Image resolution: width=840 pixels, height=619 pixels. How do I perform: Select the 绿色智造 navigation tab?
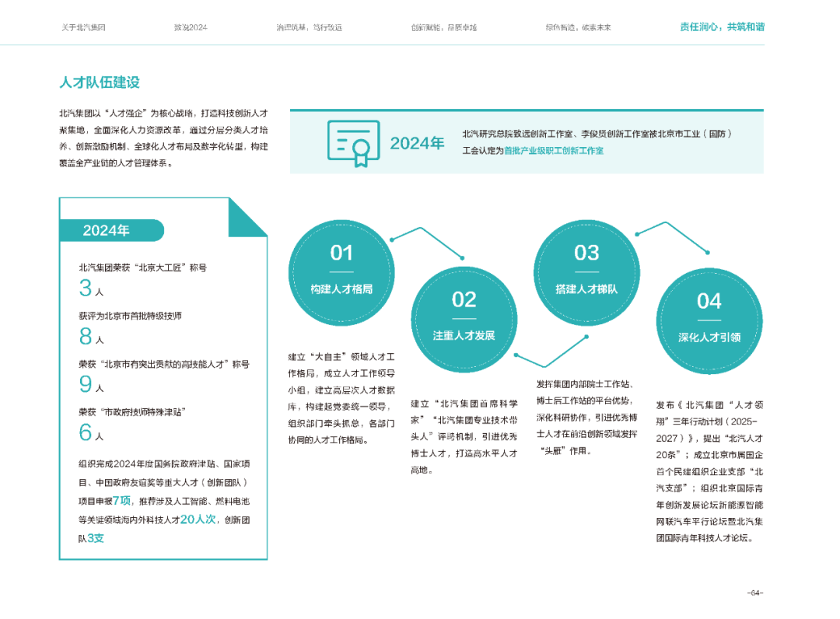578,27
